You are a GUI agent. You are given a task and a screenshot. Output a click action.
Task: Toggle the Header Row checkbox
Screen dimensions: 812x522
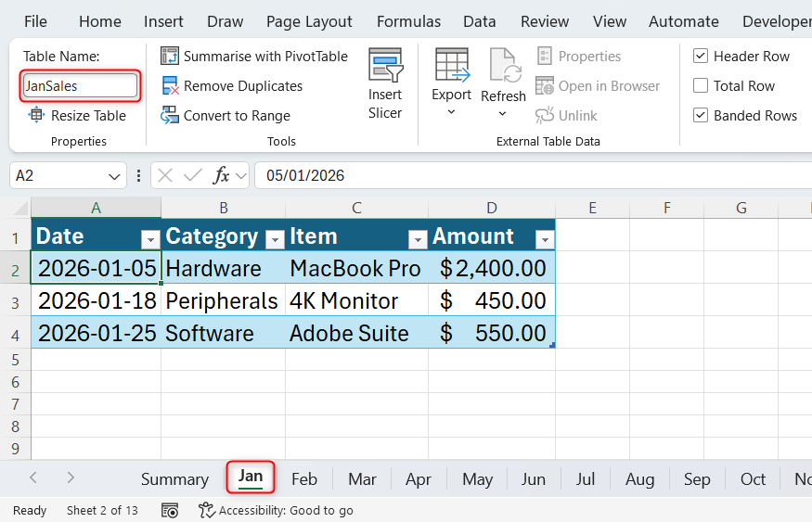pos(700,56)
